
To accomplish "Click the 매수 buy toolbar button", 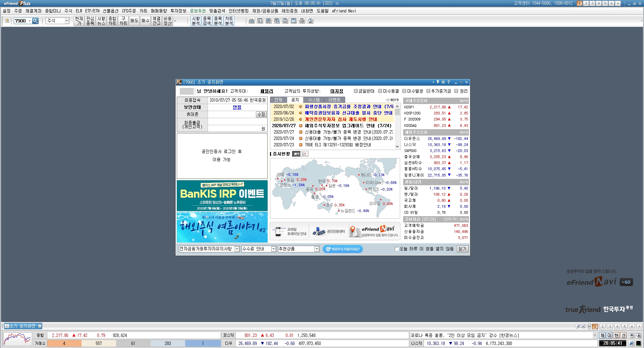I will tap(145, 21).
